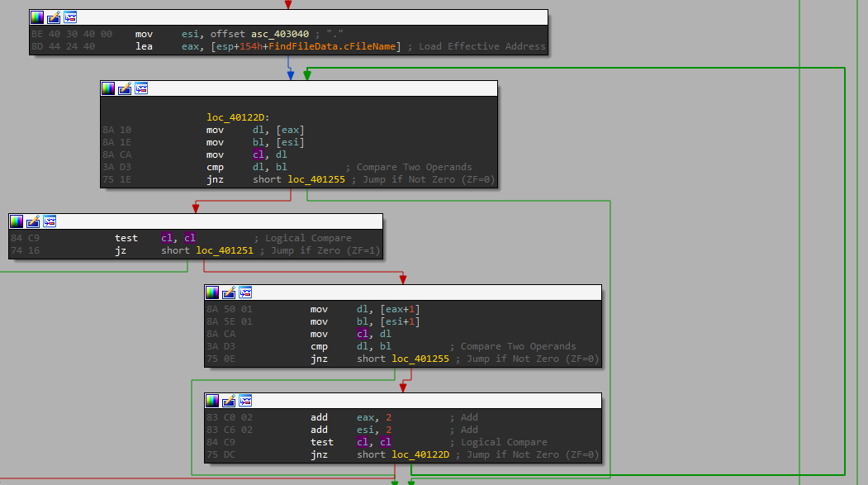Click pencil icon on the 'add eax, 2' block
This screenshot has width=868, height=485.
tap(229, 401)
